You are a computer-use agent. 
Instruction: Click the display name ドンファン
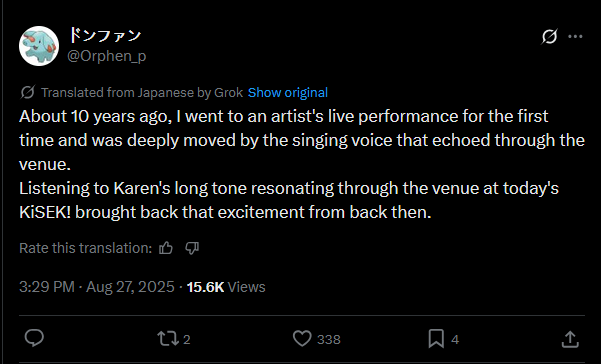pyautogui.click(x=105, y=36)
